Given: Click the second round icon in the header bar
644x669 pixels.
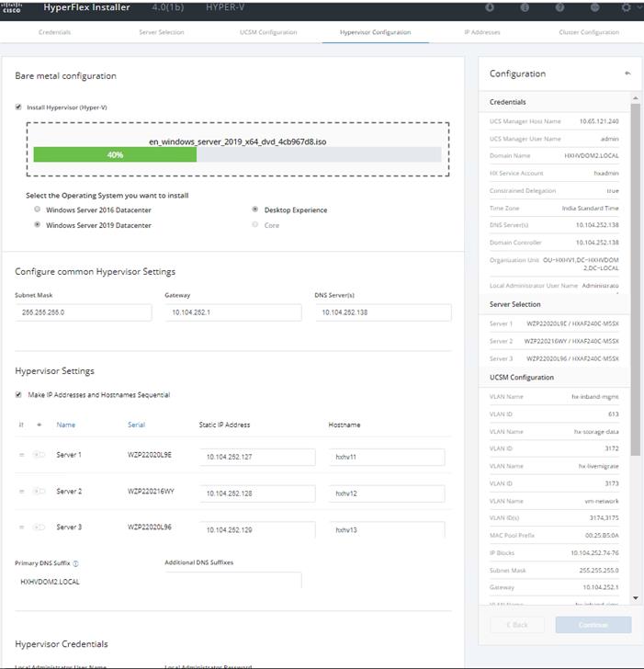Looking at the screenshot, I should tap(525, 7).
